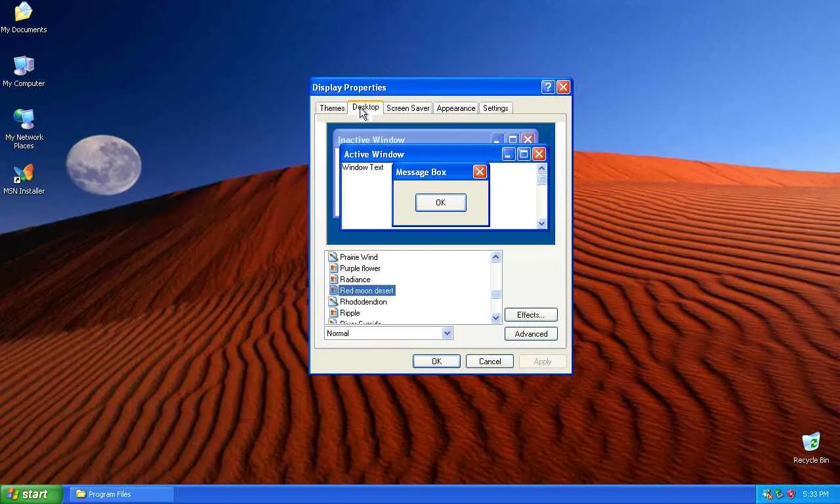The height and width of the screenshot is (504, 840).
Task: Click the wallpaper list scroll-down arrow
Action: point(496,318)
